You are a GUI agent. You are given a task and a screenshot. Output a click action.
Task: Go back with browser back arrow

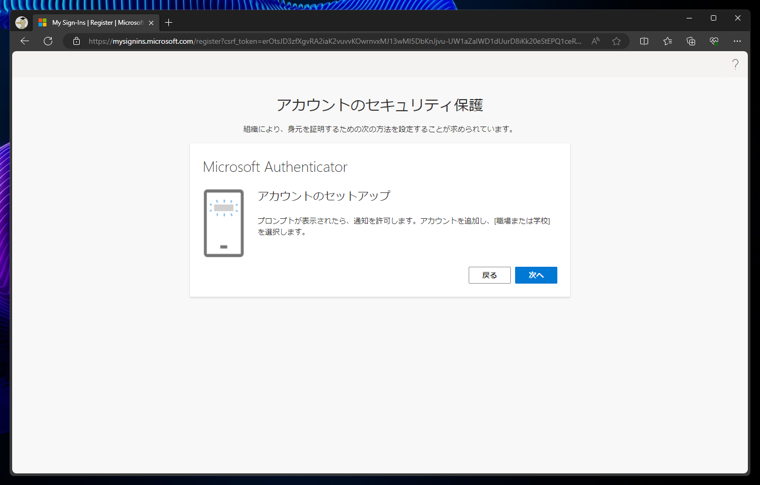25,41
